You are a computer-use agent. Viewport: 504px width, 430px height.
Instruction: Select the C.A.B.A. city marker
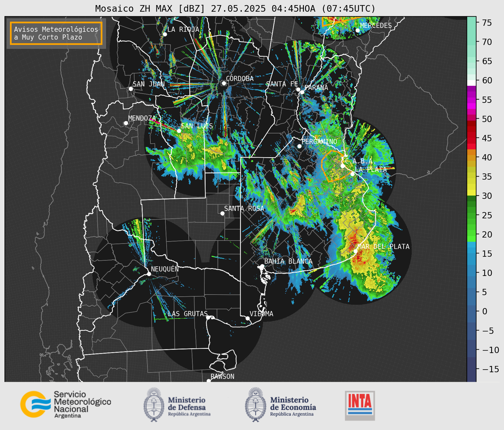pos(343,166)
